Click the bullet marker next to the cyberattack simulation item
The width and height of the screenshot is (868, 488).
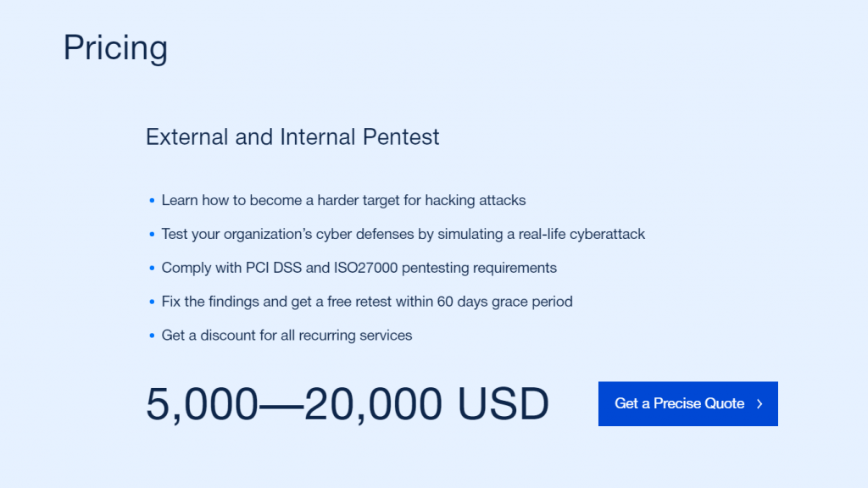pos(152,234)
